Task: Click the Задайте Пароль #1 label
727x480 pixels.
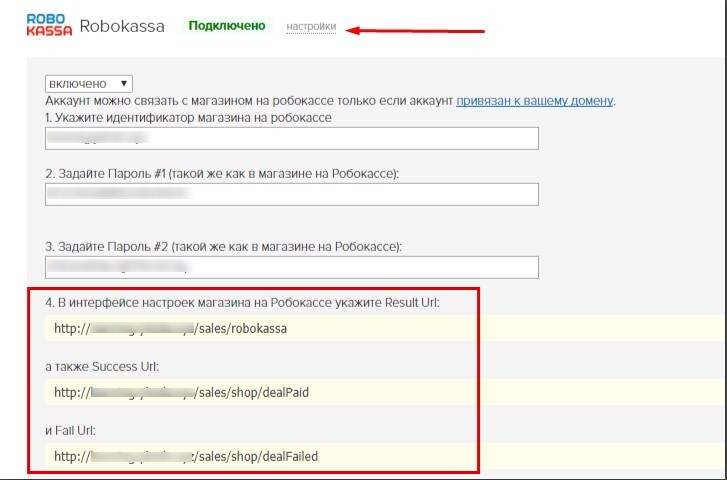Action: (222, 174)
